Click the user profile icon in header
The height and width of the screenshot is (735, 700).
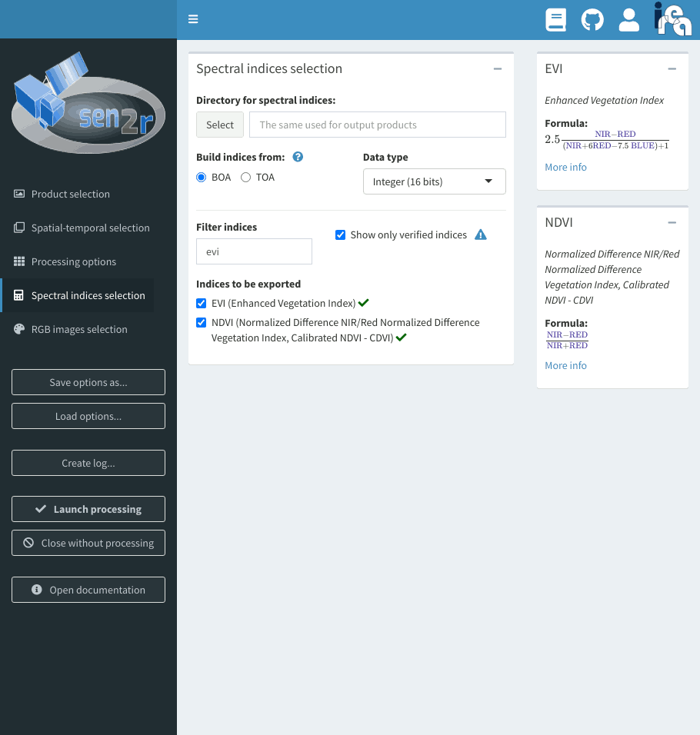628,20
